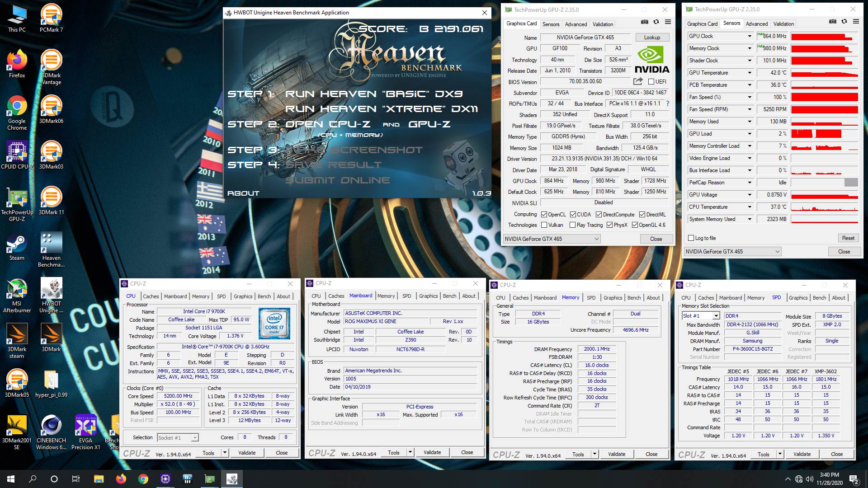The image size is (868, 488).
Task: Click the GPU-Z screenshot camera icon in Graphics Card window
Action: click(x=644, y=22)
